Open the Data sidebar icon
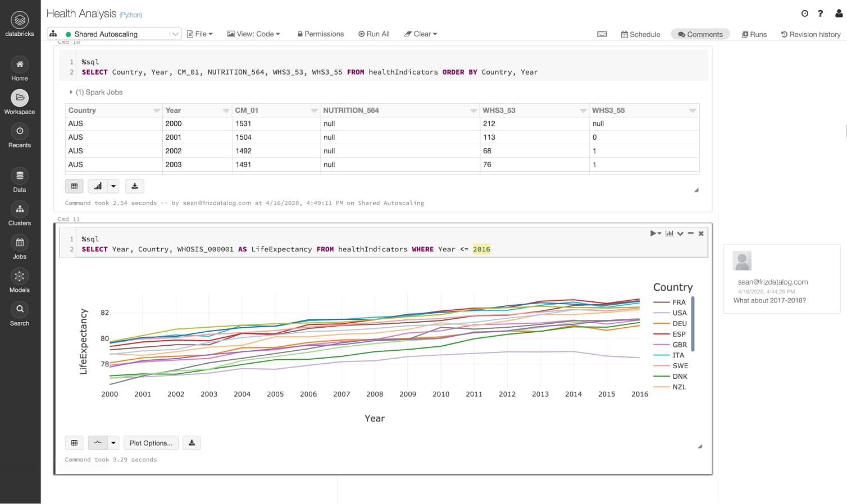The height and width of the screenshot is (504, 847). [x=20, y=181]
